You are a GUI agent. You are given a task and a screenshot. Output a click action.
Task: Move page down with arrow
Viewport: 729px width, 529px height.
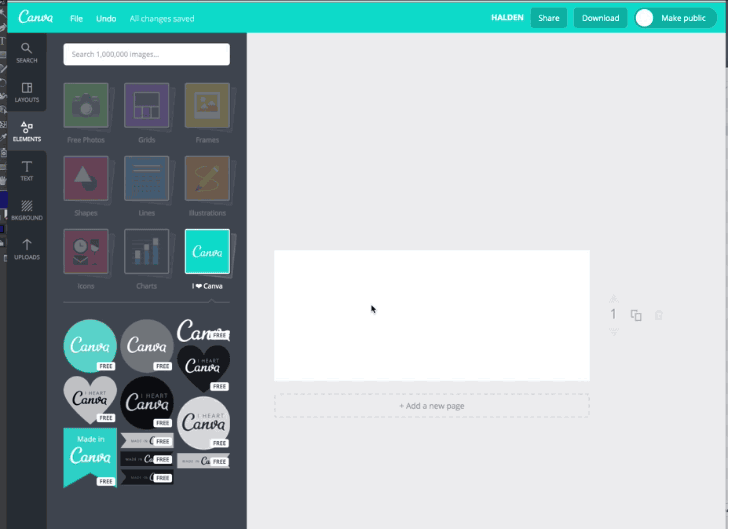tap(614, 332)
